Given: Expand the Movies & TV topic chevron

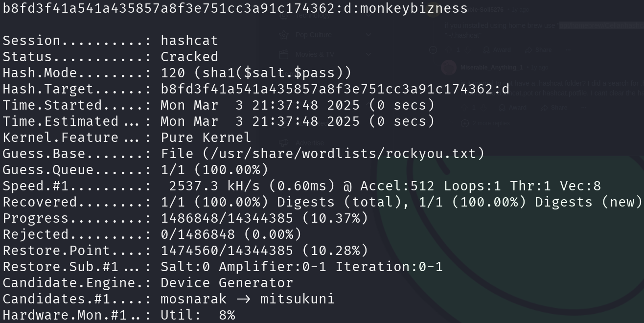Looking at the screenshot, I should 368,54.
